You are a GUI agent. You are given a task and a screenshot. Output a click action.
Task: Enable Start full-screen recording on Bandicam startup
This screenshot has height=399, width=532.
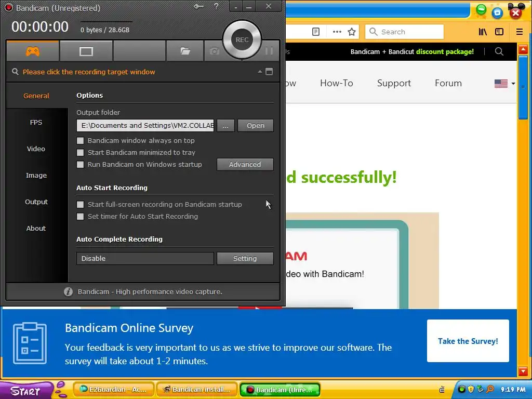(80, 204)
